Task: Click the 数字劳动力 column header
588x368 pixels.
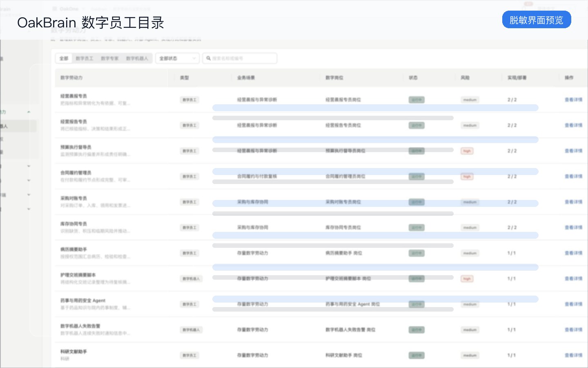Action: coord(71,78)
